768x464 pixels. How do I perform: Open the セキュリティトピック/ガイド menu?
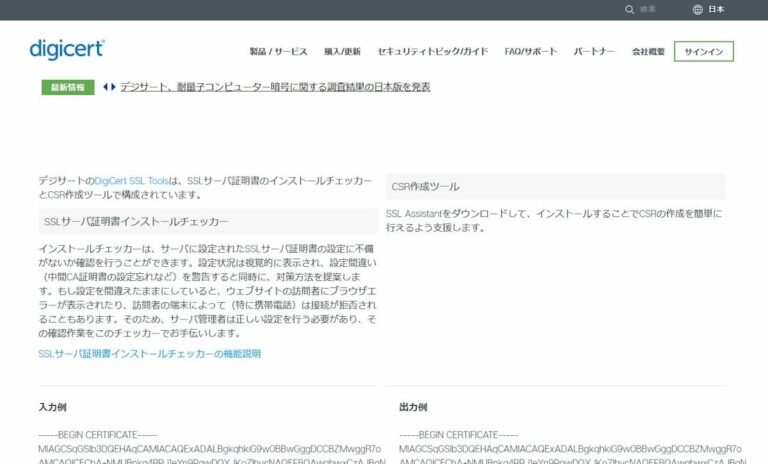[x=432, y=51]
